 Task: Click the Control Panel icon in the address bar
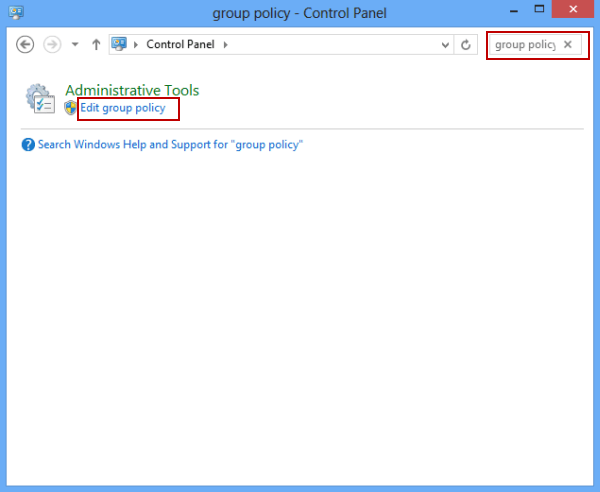119,44
